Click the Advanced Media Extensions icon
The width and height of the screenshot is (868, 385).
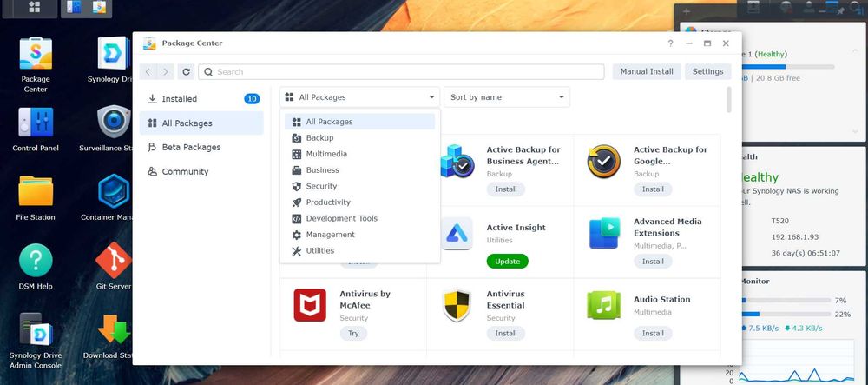(604, 233)
